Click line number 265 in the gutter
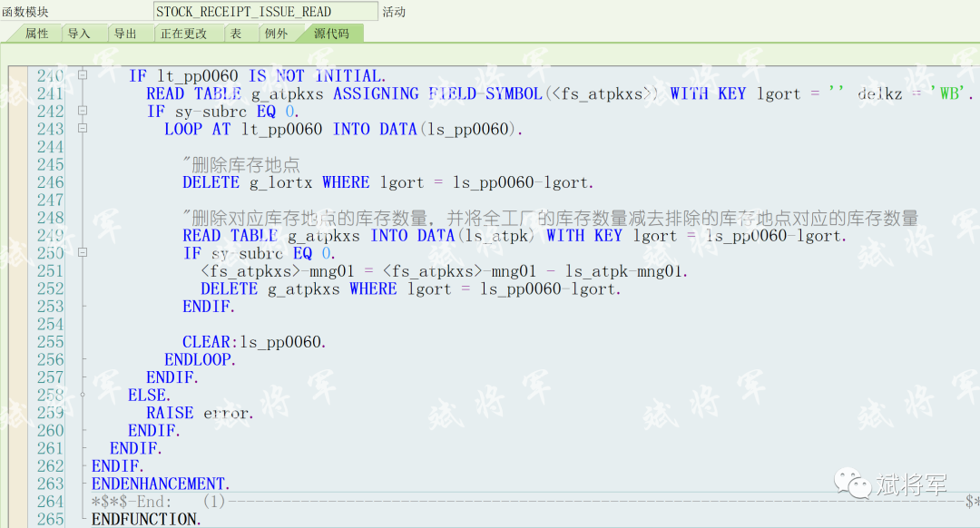Image resolution: width=980 pixels, height=528 pixels. pyautogui.click(x=50, y=519)
